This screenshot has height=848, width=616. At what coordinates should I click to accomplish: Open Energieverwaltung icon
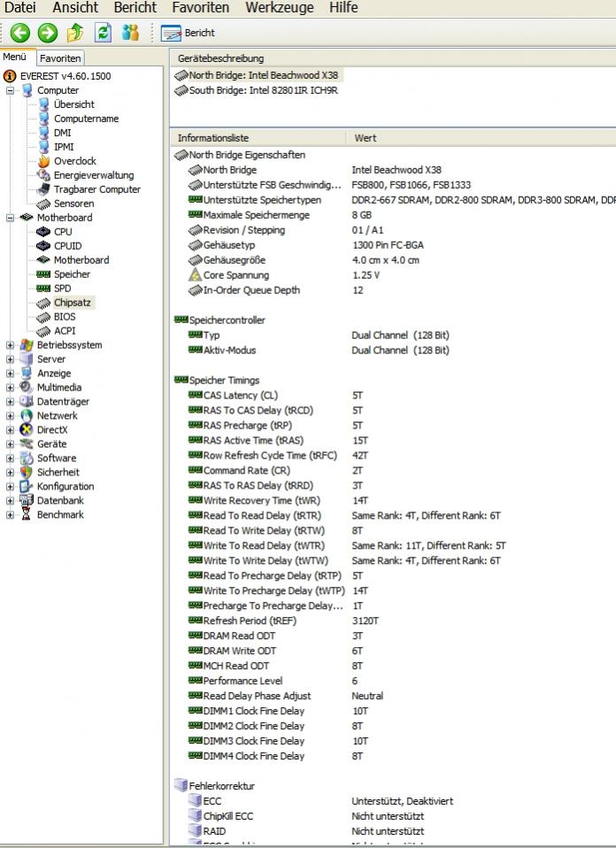(x=43, y=175)
